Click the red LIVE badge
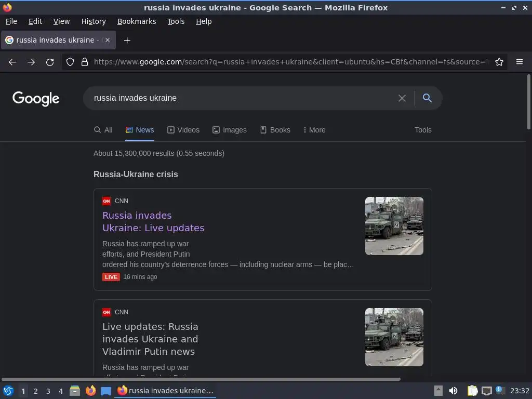The image size is (532, 399). pyautogui.click(x=111, y=277)
